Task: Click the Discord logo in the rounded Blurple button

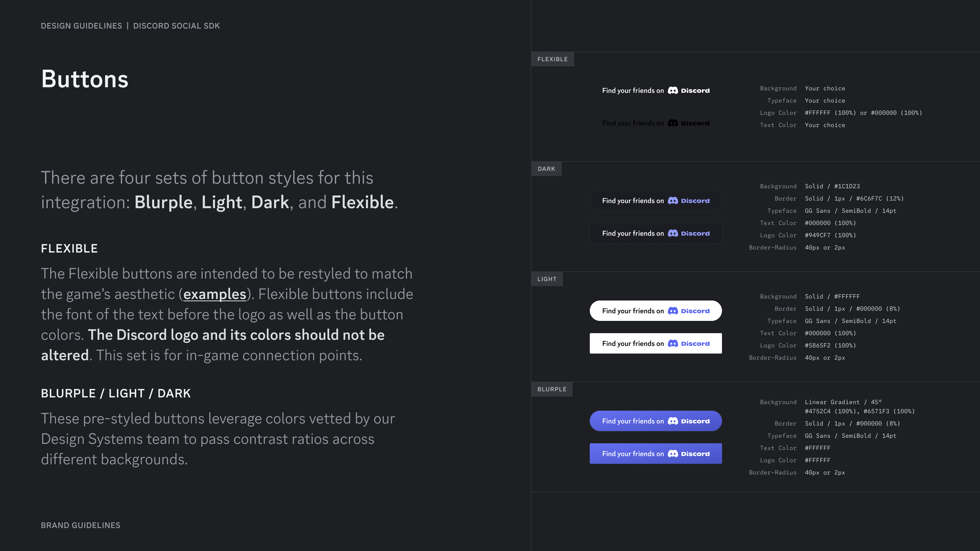Action: [x=689, y=421]
